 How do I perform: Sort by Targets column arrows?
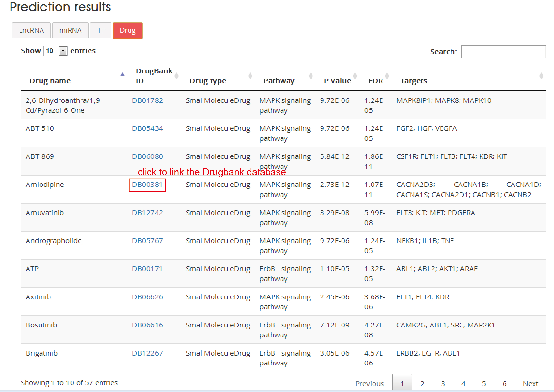[x=541, y=76]
